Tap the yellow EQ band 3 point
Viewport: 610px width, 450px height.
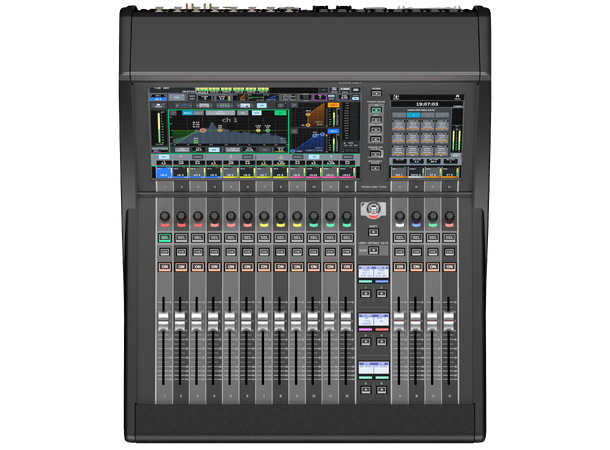[x=258, y=131]
